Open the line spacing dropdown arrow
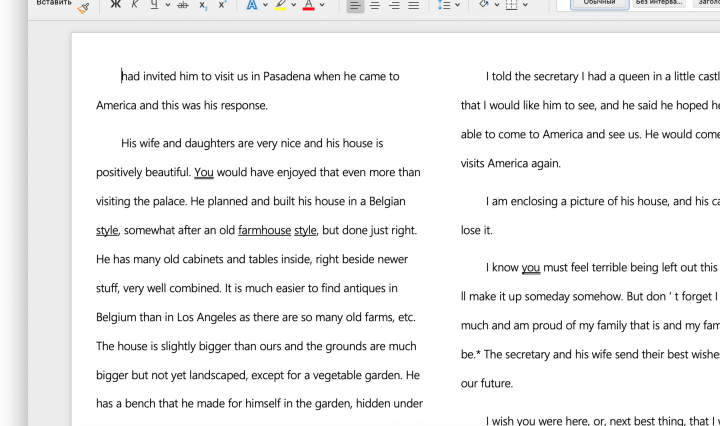Image resolution: width=720 pixels, height=426 pixels. click(x=457, y=5)
